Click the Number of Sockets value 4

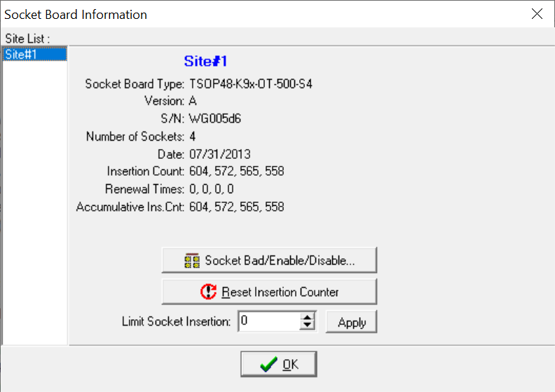coord(192,136)
